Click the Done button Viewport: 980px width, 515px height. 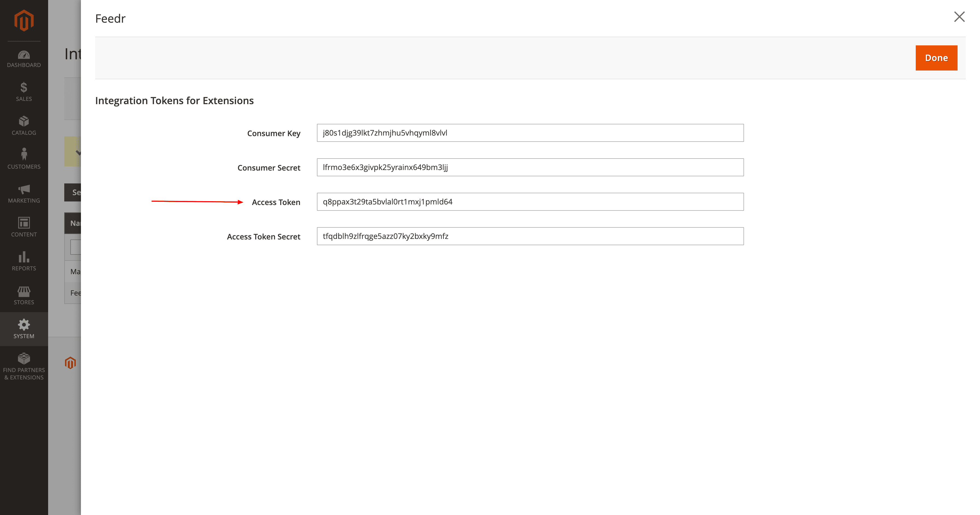(x=936, y=57)
